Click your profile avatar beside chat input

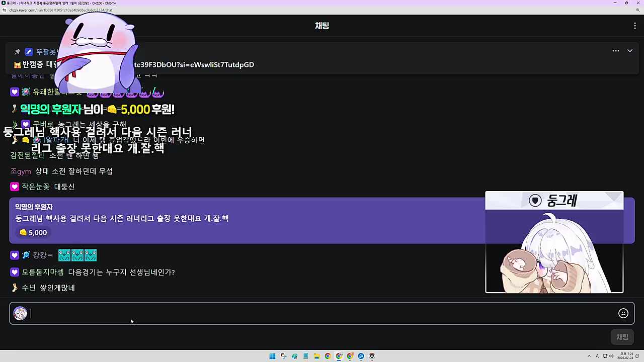coord(20,313)
